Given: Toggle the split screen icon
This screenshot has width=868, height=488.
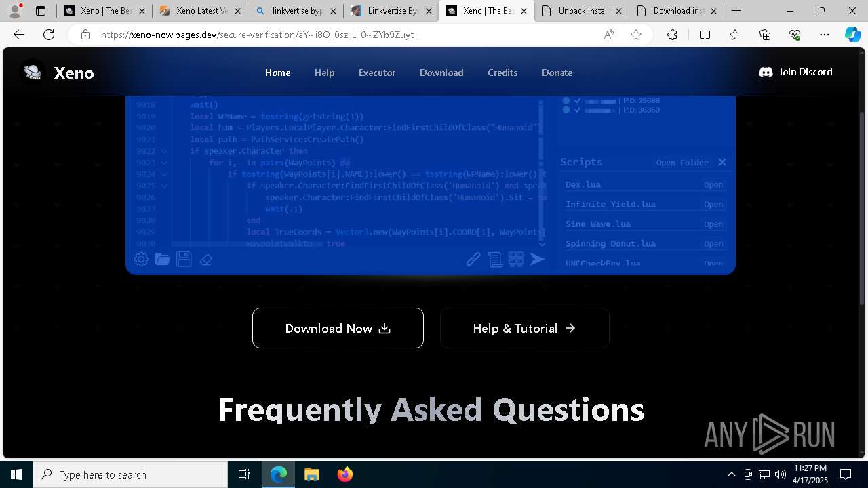Looking at the screenshot, I should (705, 35).
